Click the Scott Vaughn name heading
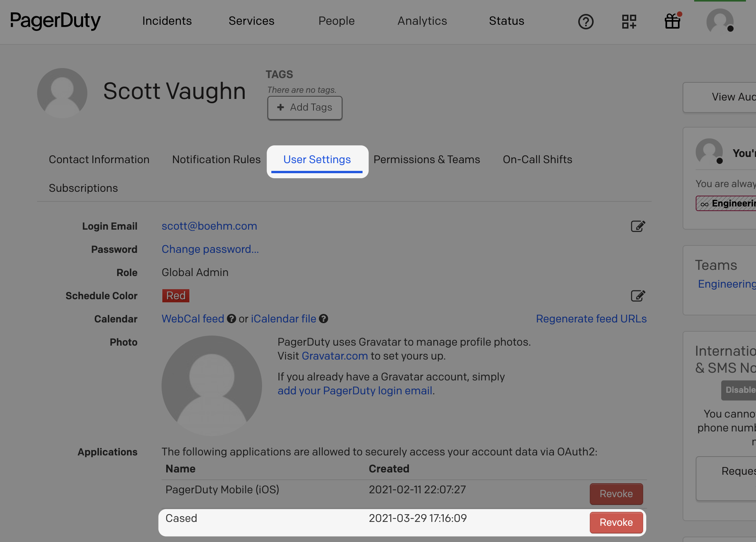The image size is (756, 542). coord(174,91)
